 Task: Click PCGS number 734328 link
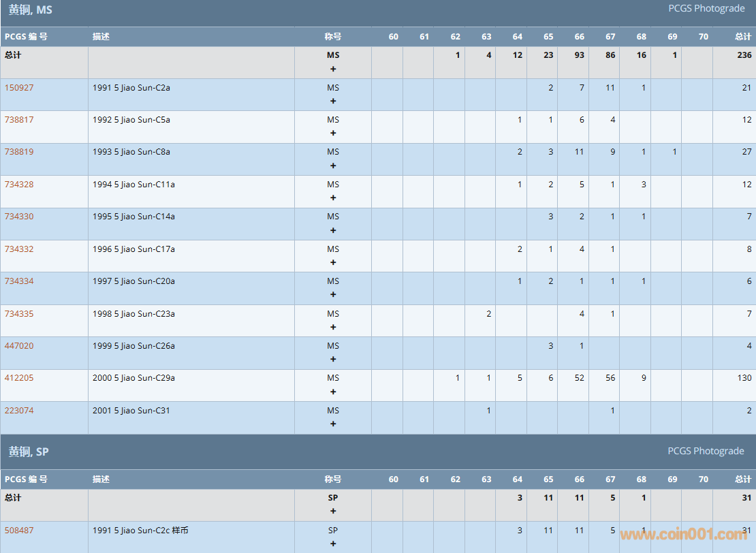[x=19, y=185]
